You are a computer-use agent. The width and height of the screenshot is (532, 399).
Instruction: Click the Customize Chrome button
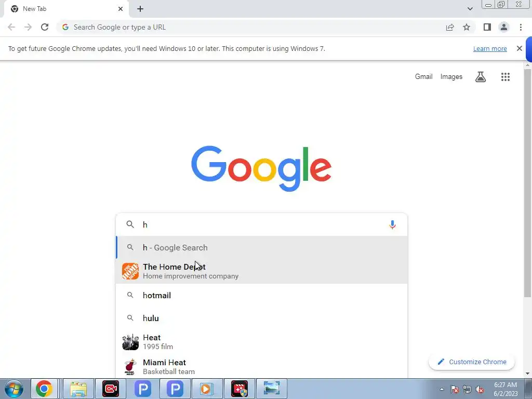472,362
